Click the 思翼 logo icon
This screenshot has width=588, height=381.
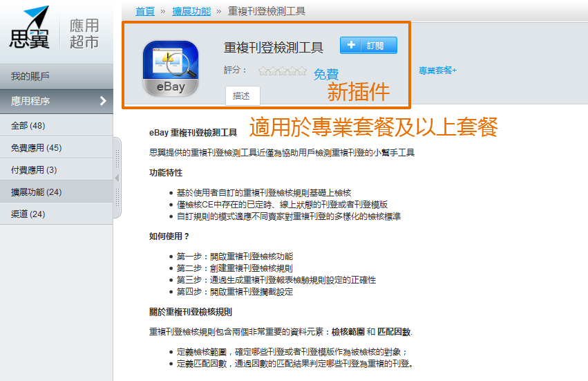click(x=29, y=27)
